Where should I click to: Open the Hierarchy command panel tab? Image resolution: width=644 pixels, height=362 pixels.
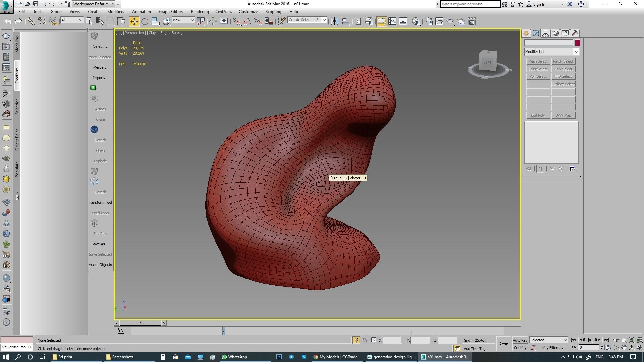tap(545, 33)
